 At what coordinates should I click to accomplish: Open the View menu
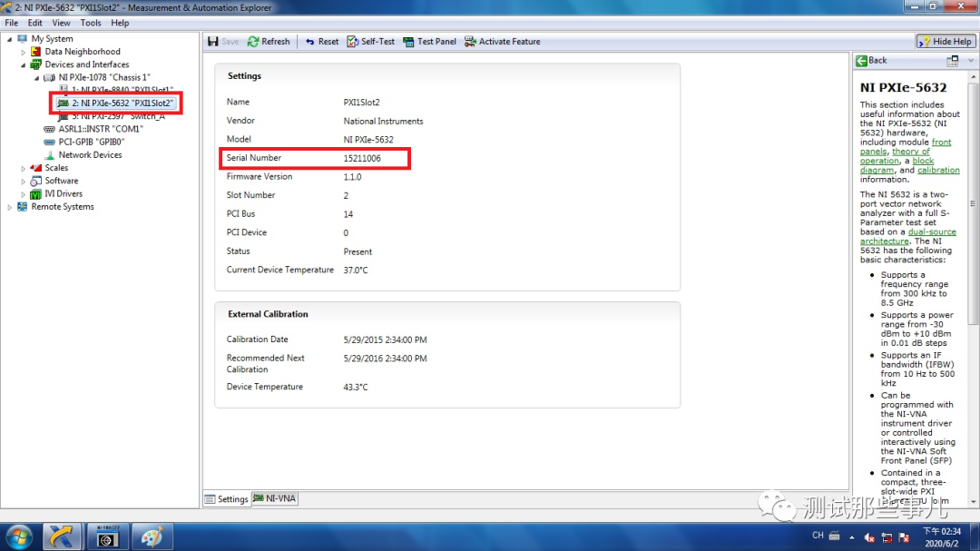62,23
